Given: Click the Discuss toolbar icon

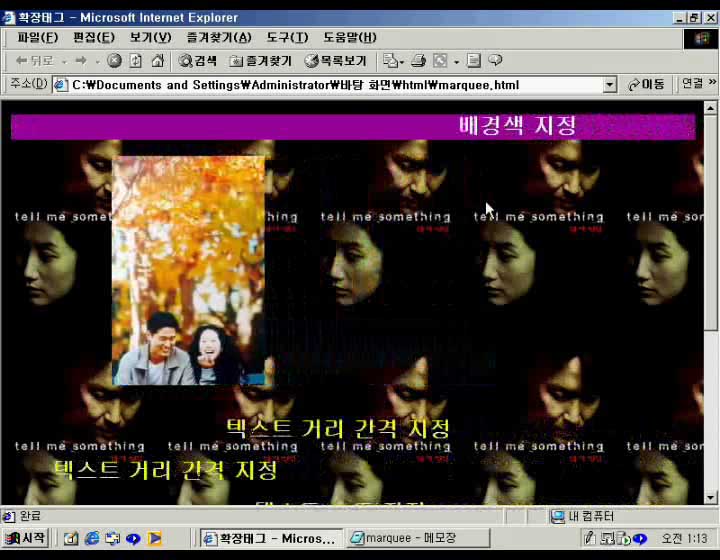Looking at the screenshot, I should click(473, 61).
